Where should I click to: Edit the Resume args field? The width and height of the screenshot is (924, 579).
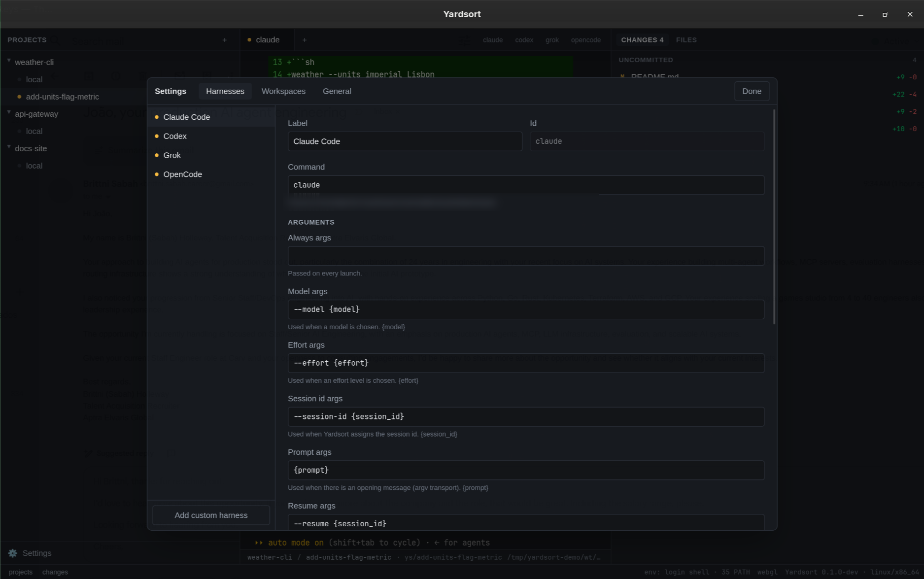526,522
